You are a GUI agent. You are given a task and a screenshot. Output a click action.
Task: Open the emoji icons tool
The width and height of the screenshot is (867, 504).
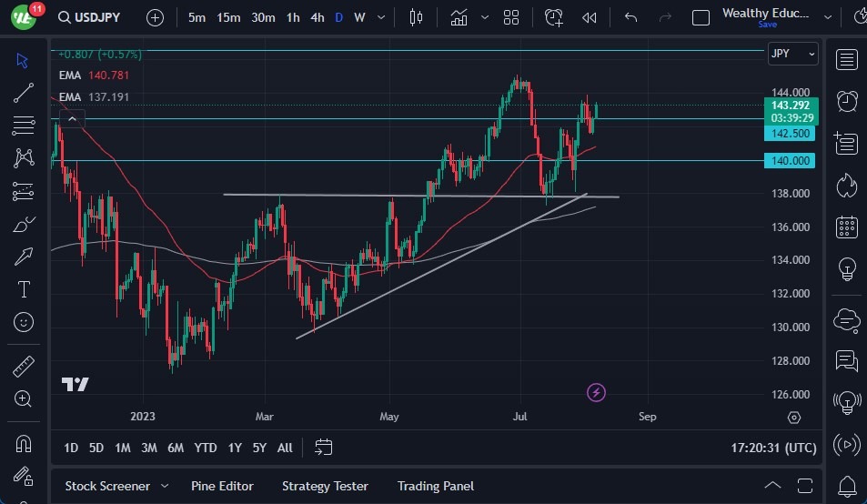click(x=24, y=322)
